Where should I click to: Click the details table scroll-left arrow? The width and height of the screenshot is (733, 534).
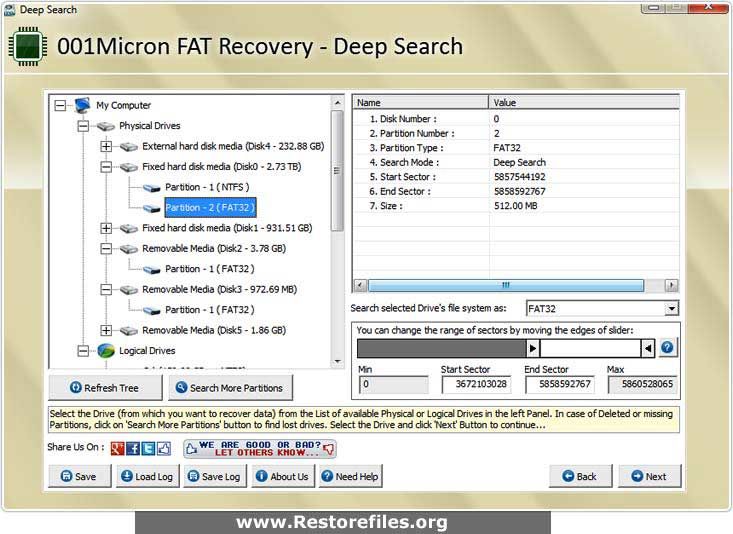coord(359,285)
